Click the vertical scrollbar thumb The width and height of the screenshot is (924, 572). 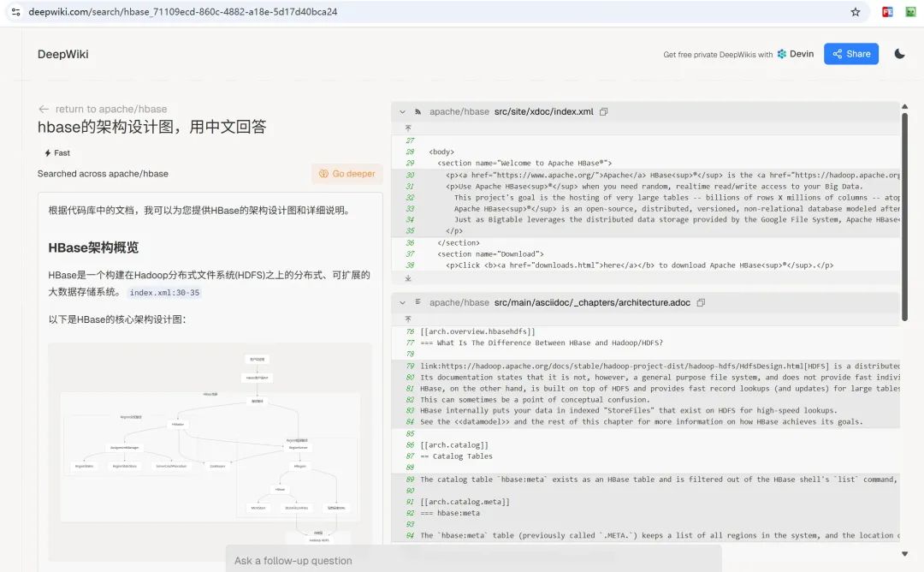coord(904,217)
